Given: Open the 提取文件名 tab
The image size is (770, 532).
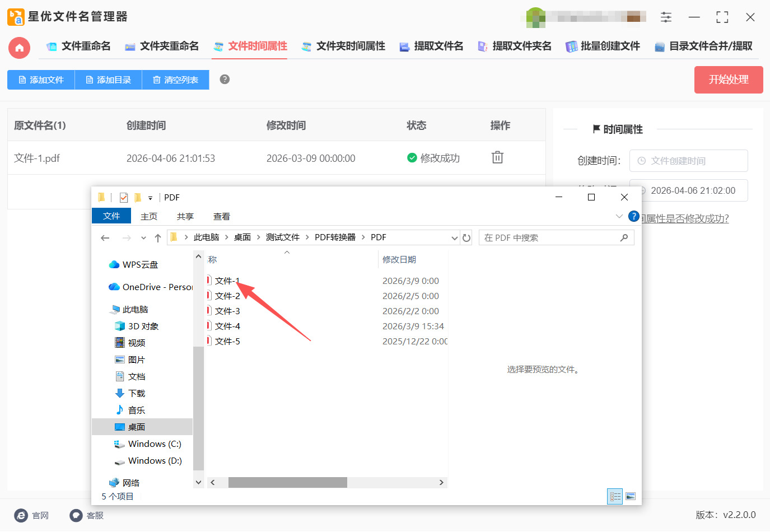Looking at the screenshot, I should pos(431,46).
